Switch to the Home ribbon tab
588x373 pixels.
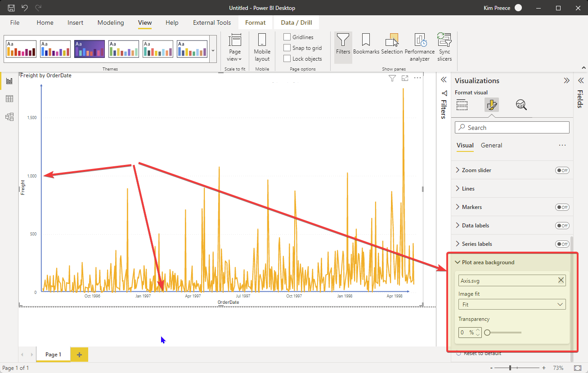tap(45, 22)
